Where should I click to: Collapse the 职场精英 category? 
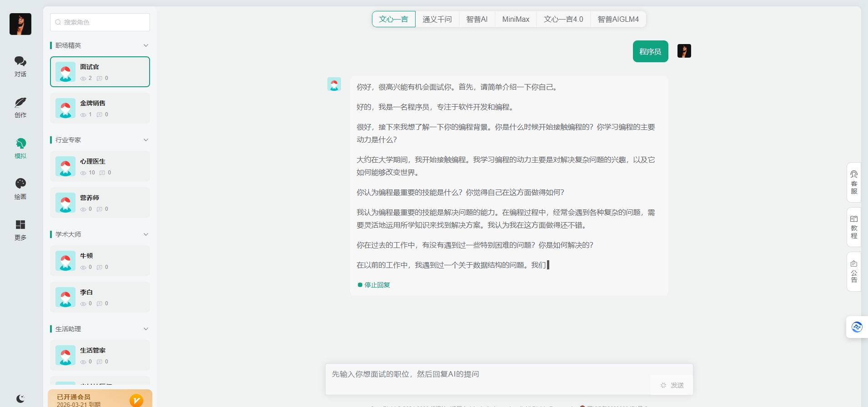coord(146,45)
